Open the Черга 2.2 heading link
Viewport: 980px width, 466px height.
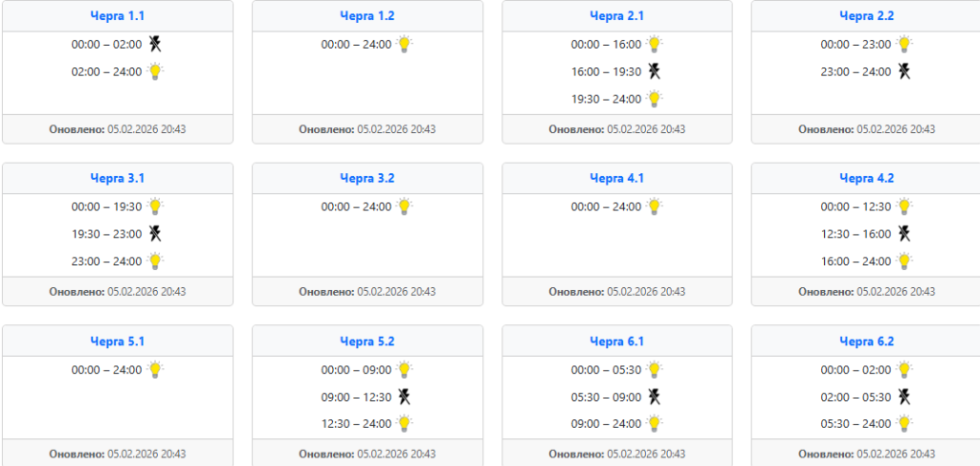[x=866, y=16]
